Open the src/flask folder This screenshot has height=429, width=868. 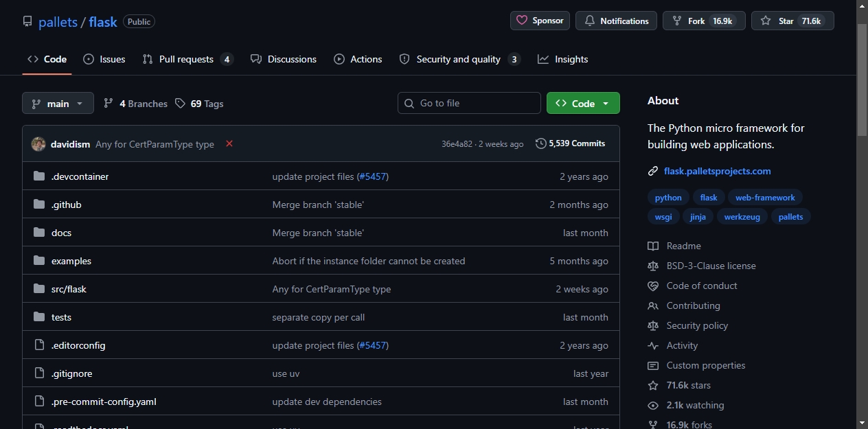[x=69, y=289]
